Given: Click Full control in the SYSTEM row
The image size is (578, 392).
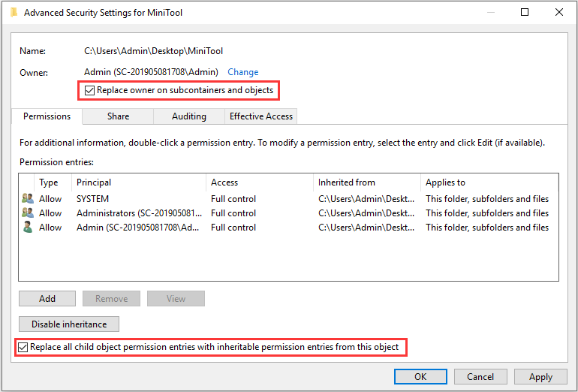Looking at the screenshot, I should point(233,199).
